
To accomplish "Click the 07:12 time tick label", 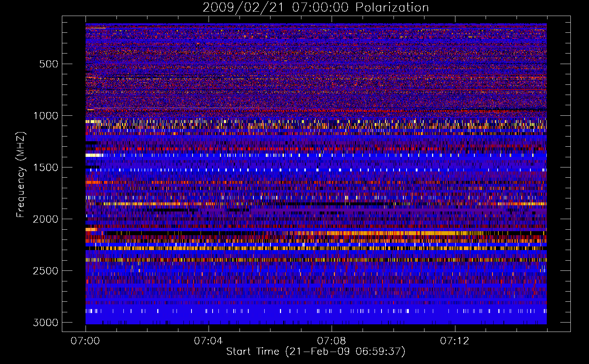I will pos(455,341).
